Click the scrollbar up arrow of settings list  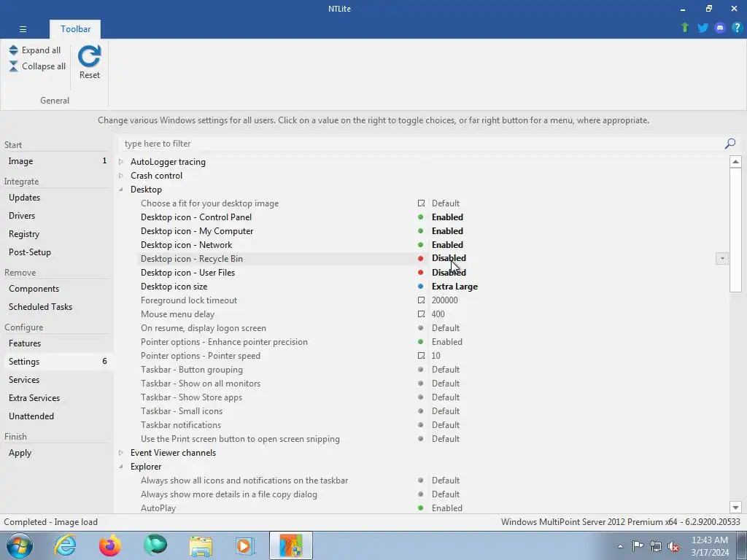click(735, 162)
